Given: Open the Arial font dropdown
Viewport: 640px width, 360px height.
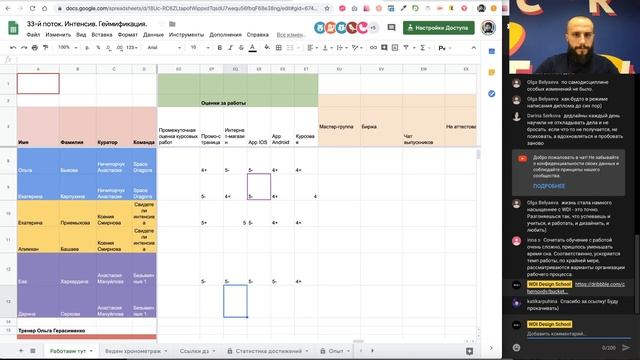Looking at the screenshot, I should [x=164, y=48].
